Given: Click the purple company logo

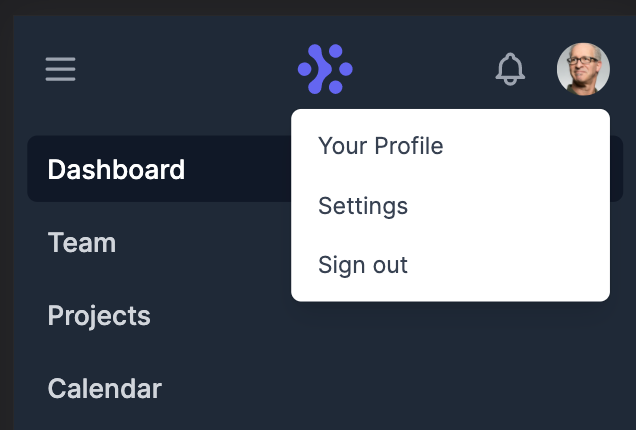Looking at the screenshot, I should [x=325, y=69].
